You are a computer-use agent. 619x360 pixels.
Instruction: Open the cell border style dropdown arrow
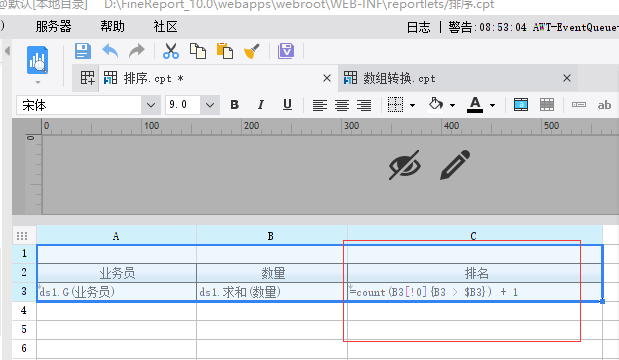[413, 105]
